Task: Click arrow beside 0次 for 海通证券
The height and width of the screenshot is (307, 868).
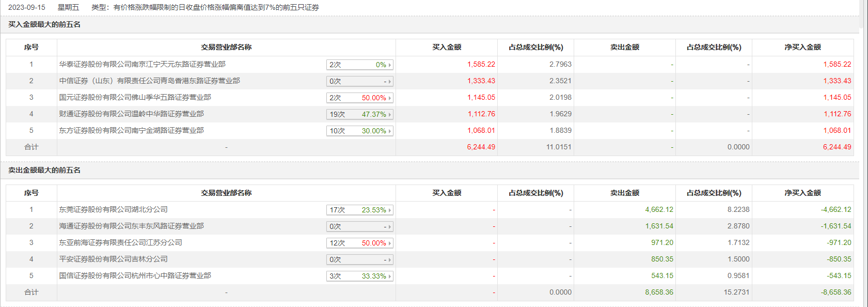Action: (389, 226)
